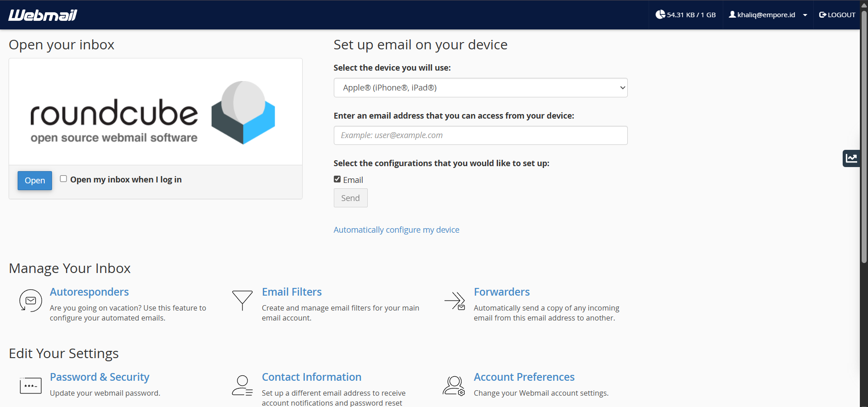Click the Email Filters funnel icon

coord(242,301)
